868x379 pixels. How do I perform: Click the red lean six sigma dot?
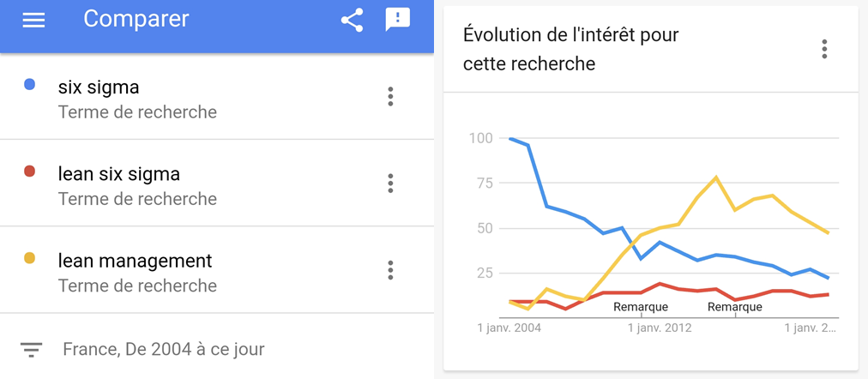(29, 171)
